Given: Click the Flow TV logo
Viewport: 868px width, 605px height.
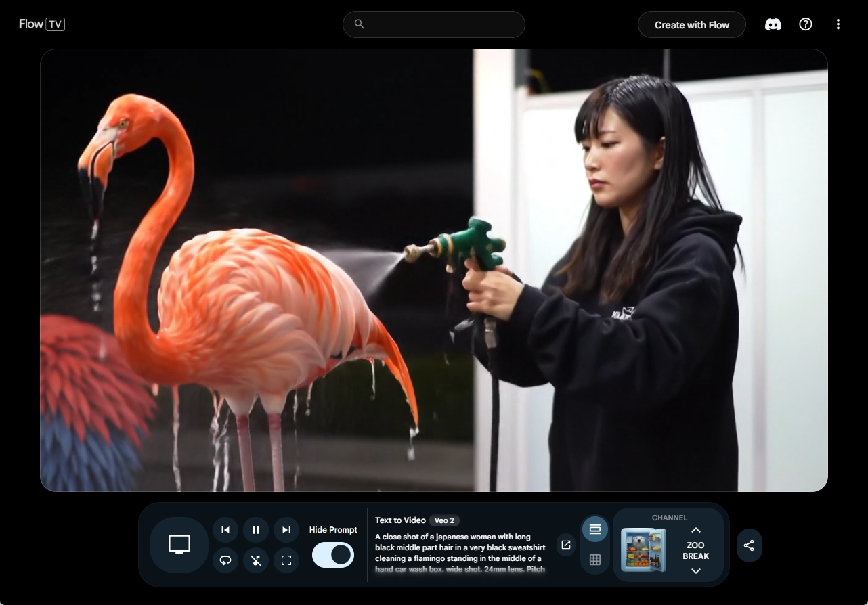Looking at the screenshot, I should coord(42,24).
